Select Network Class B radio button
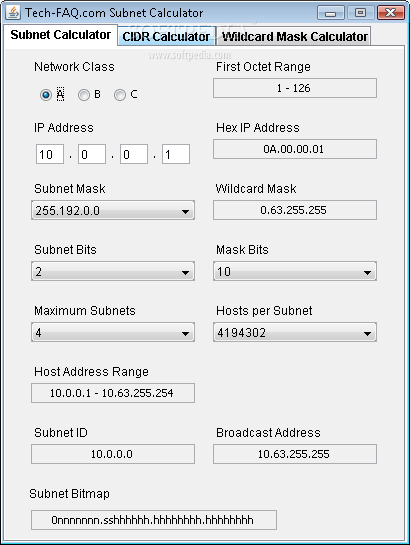The width and height of the screenshot is (410, 545). point(84,95)
